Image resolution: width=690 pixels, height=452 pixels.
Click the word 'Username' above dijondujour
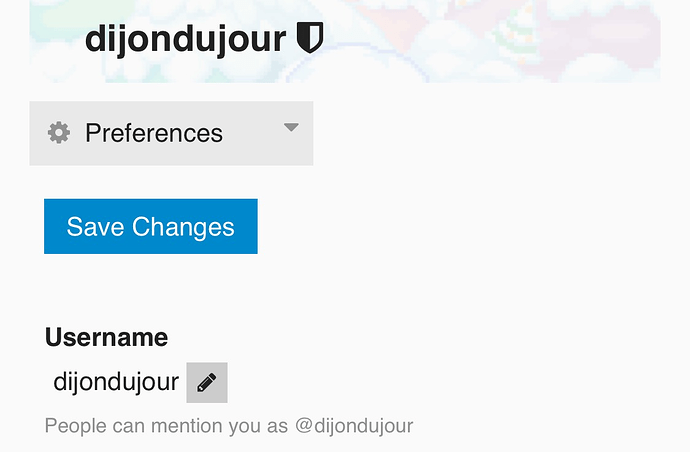(106, 337)
